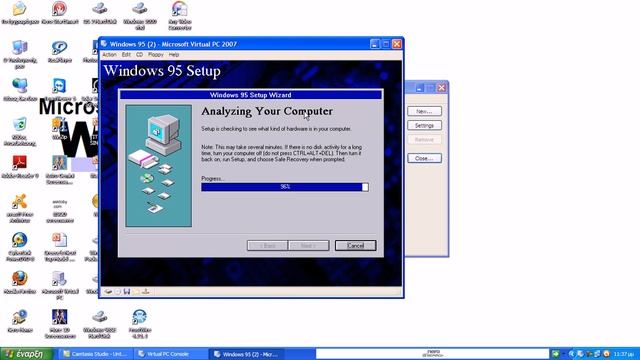Click the taskbar clock showing 11:37
640x360 pixels.
pos(624,354)
